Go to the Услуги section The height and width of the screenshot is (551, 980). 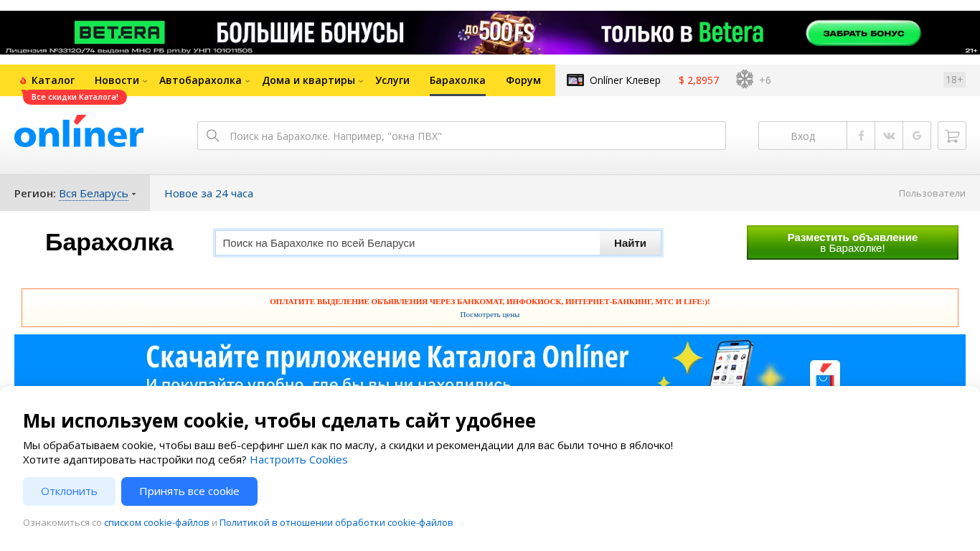pyautogui.click(x=392, y=80)
